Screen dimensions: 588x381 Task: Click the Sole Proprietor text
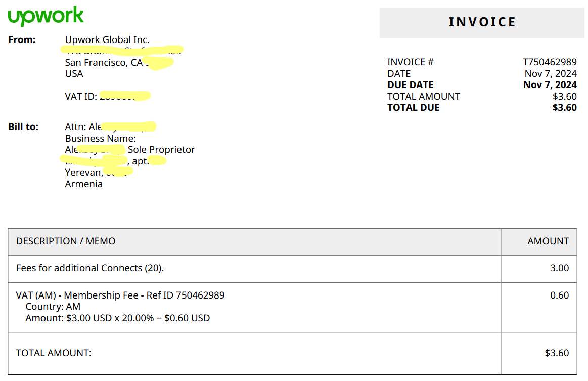[161, 150]
